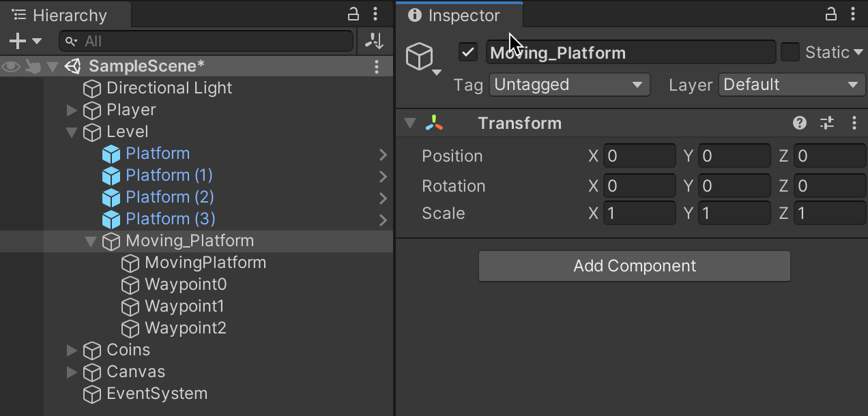Viewport: 868px width, 416px height.
Task: Click the Inspector panel lock icon
Action: click(831, 14)
